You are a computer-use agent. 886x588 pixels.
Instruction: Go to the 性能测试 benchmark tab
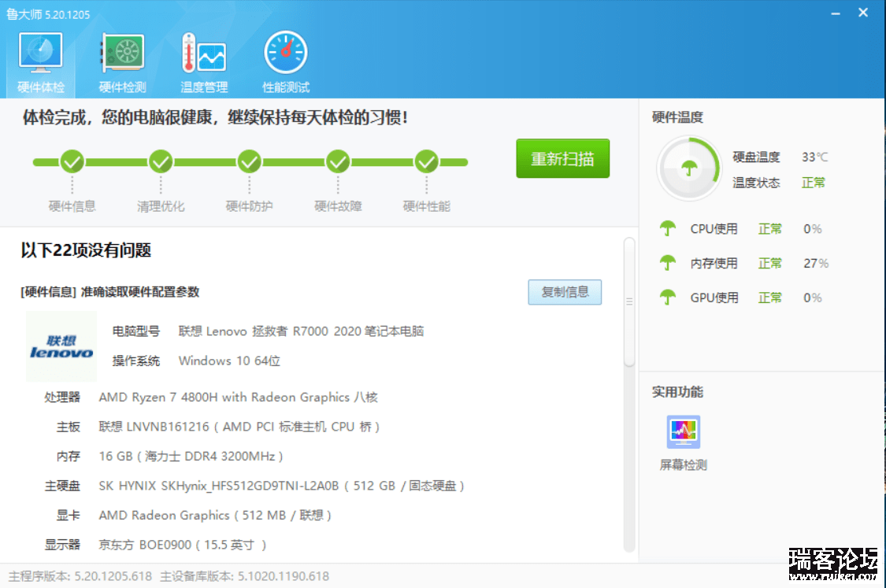(x=285, y=63)
